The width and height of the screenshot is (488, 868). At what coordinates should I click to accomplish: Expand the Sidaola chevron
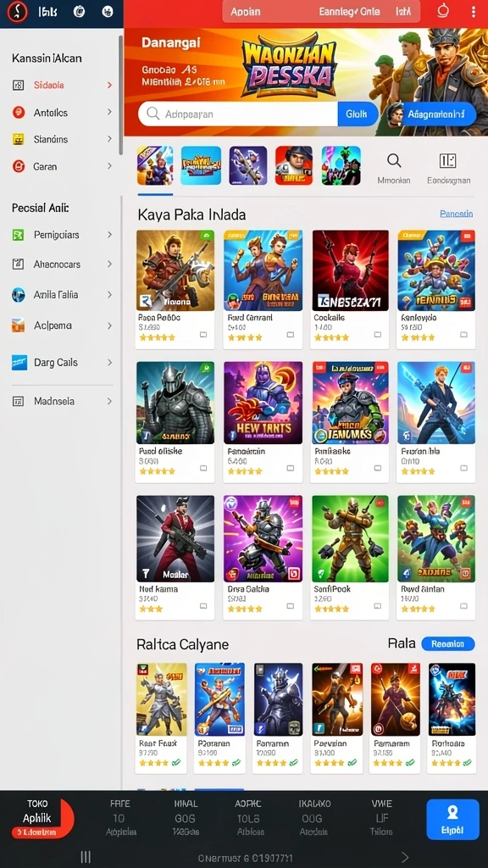[x=109, y=86]
